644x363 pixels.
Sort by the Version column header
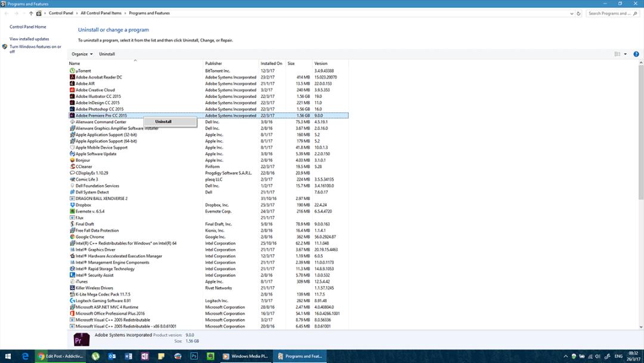pyautogui.click(x=330, y=63)
